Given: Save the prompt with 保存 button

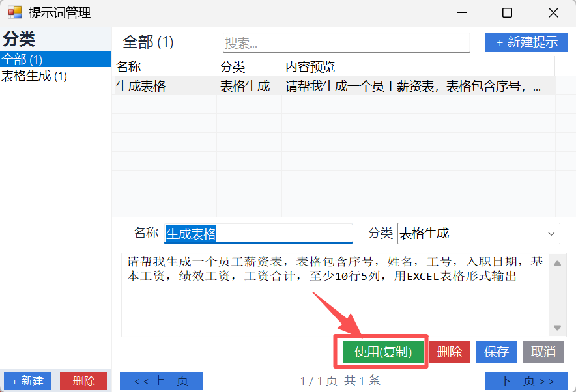Looking at the screenshot, I should (496, 352).
